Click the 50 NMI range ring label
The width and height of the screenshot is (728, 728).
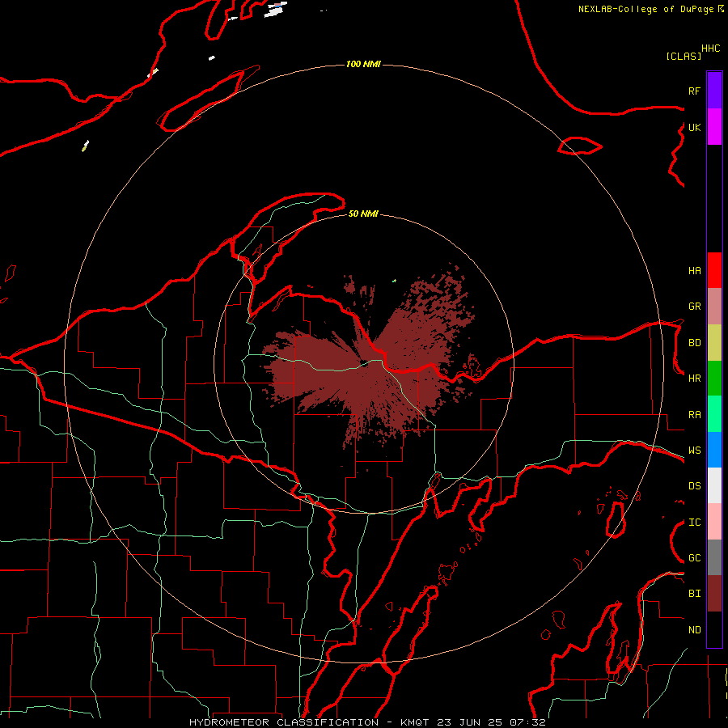pyautogui.click(x=363, y=214)
